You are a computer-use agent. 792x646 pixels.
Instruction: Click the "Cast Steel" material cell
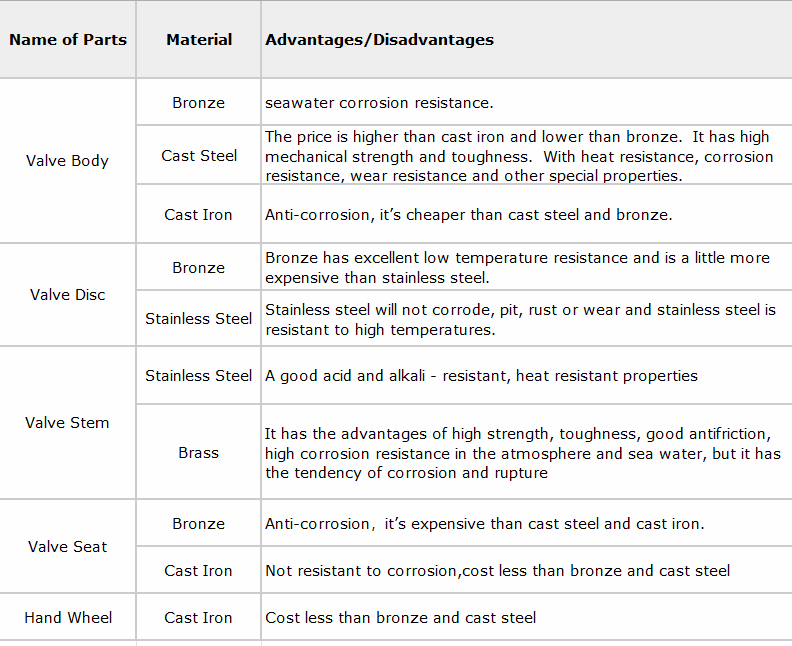pyautogui.click(x=199, y=156)
